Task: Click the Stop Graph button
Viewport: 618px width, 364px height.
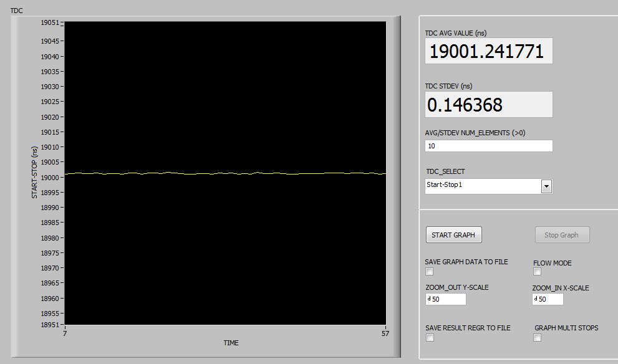Action: 562,235
